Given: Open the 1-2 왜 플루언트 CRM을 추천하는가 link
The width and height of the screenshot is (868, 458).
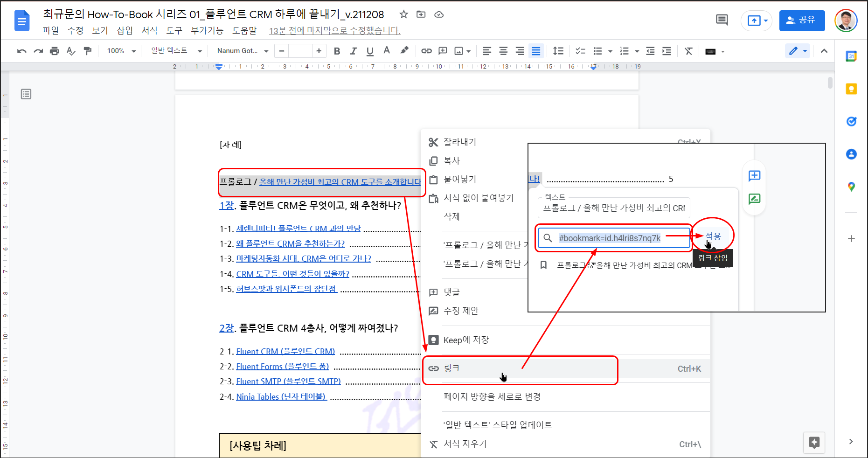Looking at the screenshot, I should pyautogui.click(x=291, y=243).
